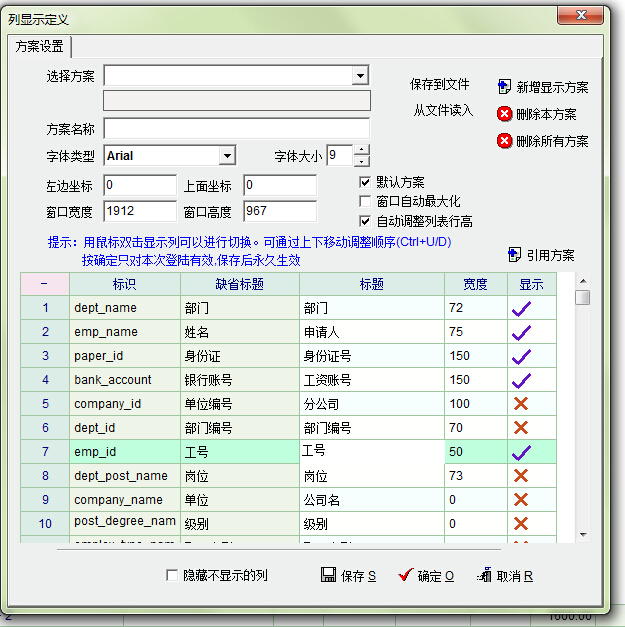Click the 新增显示方案 add scheme icon
The height and width of the screenshot is (627, 625).
click(505, 87)
